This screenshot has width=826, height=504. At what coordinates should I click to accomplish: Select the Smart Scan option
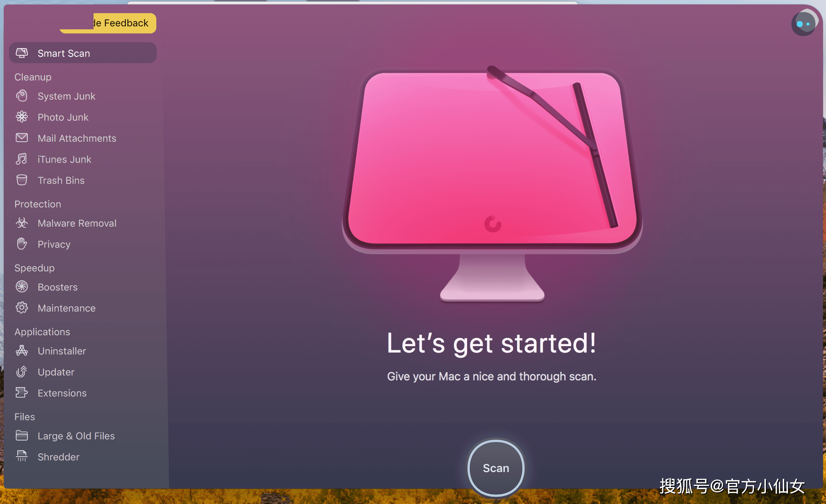(x=63, y=53)
